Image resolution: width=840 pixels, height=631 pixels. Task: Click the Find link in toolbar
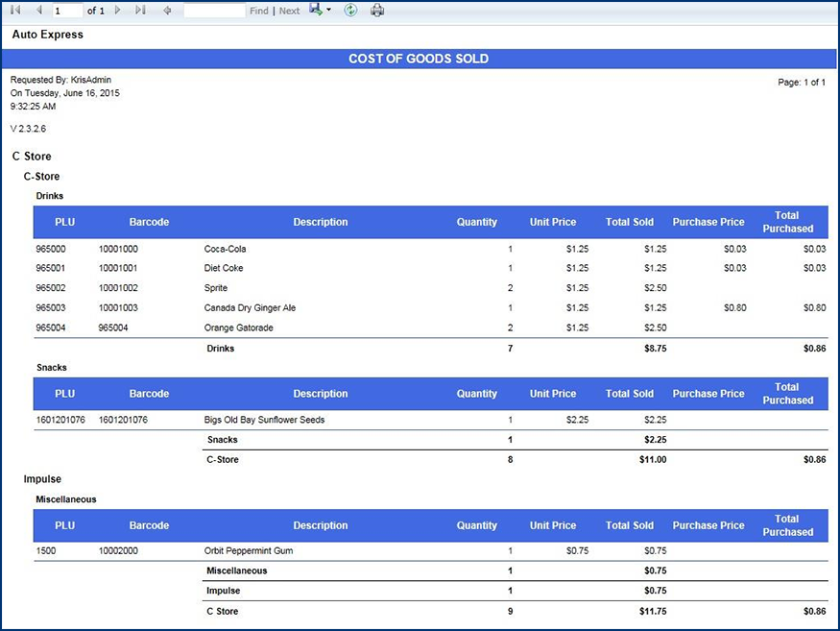point(258,12)
